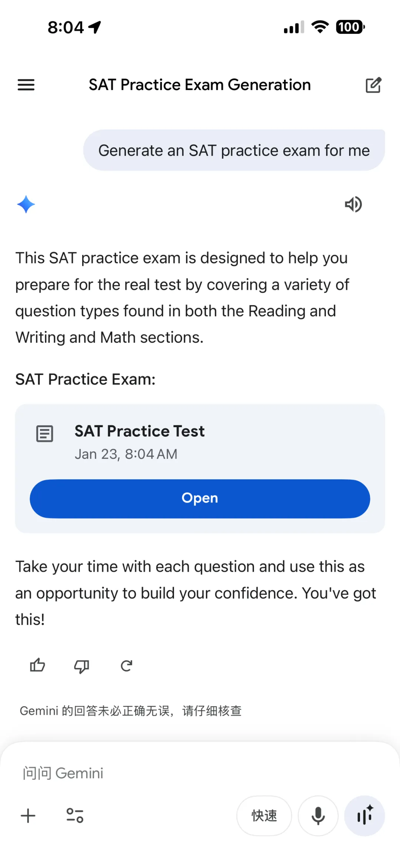Start a new chat with compose icon
400x868 pixels.
click(x=373, y=85)
